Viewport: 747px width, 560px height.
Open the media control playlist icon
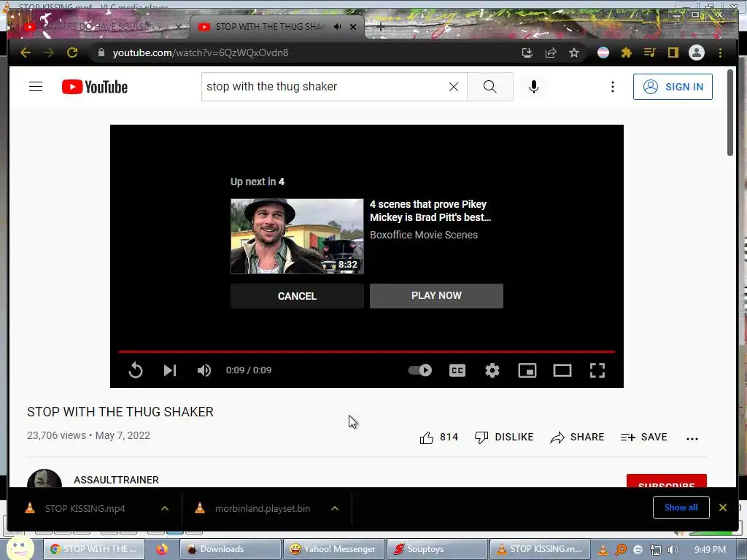[x=650, y=52]
